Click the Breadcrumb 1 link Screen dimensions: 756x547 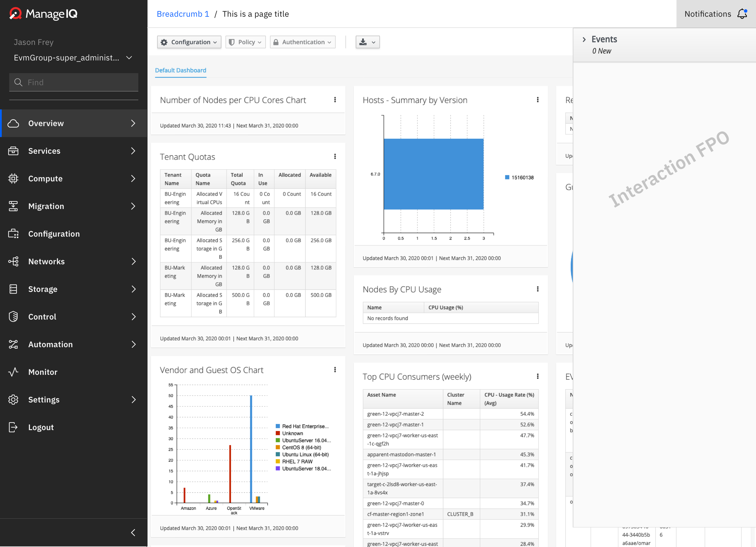tap(183, 14)
